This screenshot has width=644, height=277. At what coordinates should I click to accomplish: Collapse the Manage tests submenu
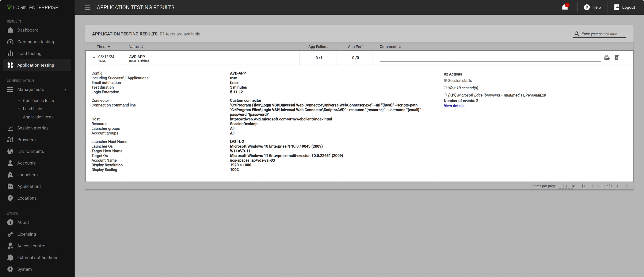pos(65,90)
